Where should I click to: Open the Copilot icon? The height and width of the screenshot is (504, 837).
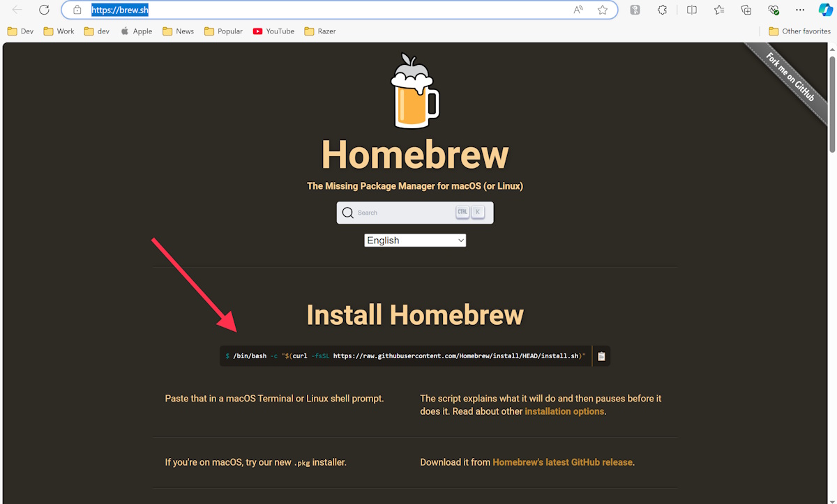point(824,10)
